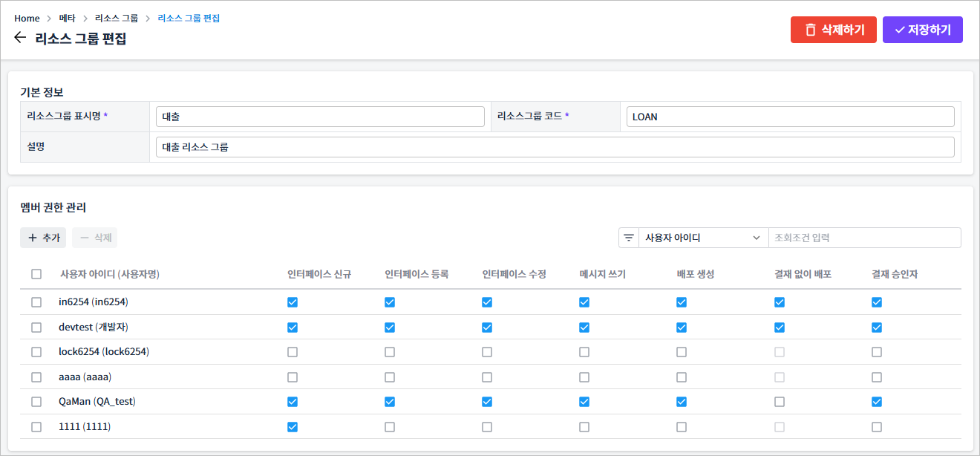
Task: Uncheck 결재 승인자 for QaMan
Action: 877,402
